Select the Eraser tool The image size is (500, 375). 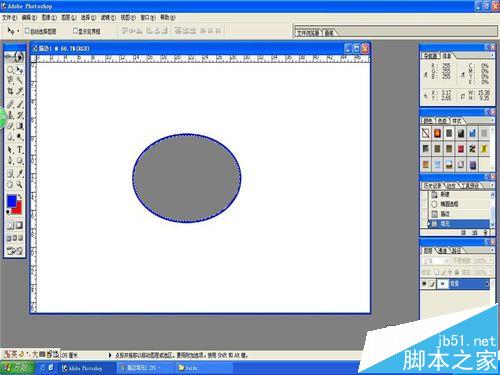[x=10, y=126]
